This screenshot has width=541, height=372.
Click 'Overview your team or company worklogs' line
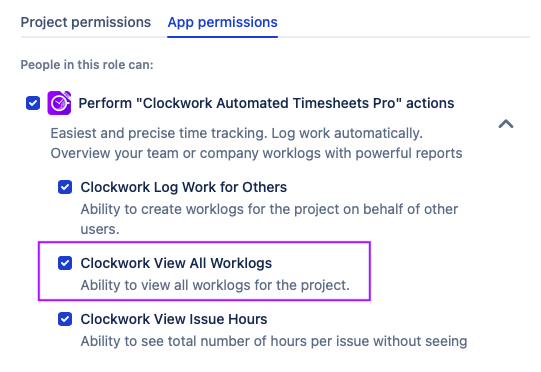coord(256,154)
